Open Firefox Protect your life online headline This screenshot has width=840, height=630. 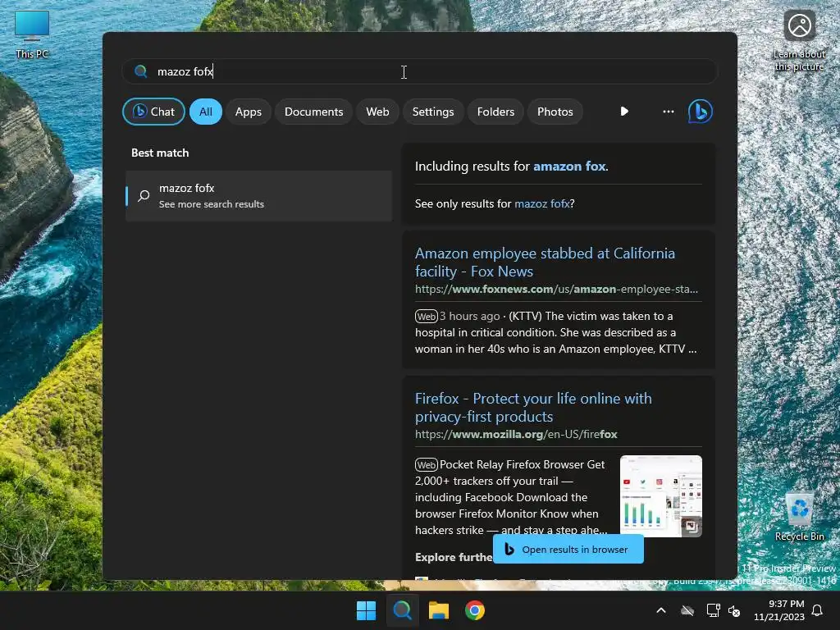pos(533,407)
